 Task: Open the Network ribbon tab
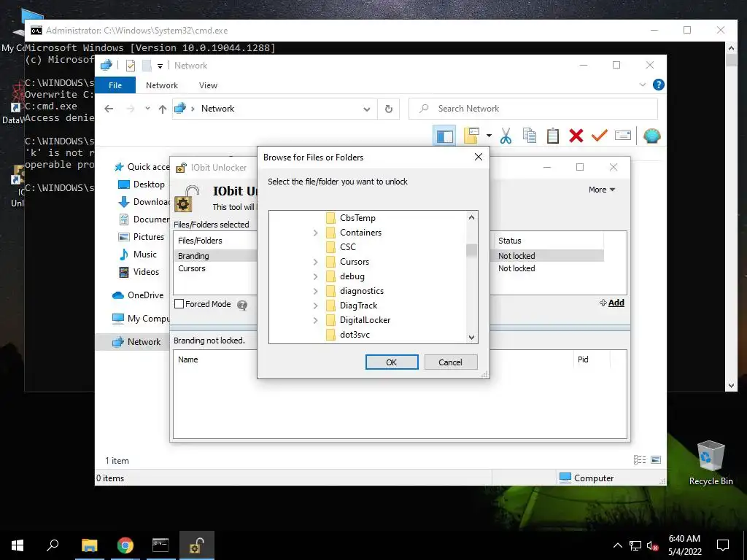pos(161,85)
